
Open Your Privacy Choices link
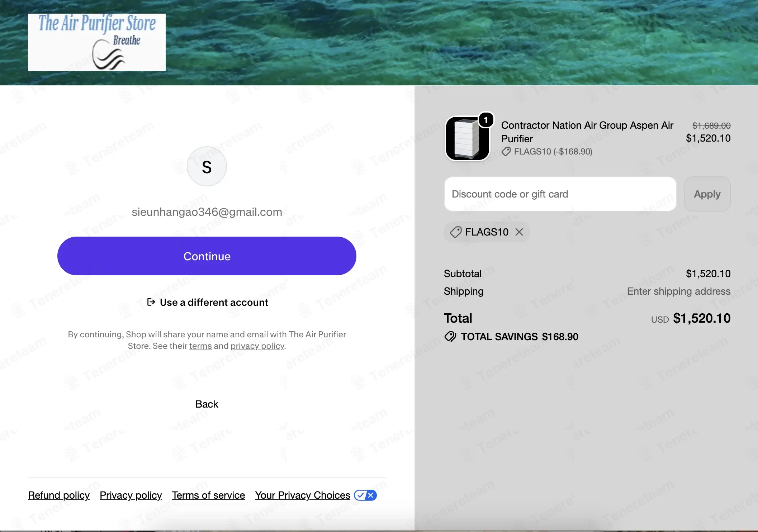(x=303, y=495)
